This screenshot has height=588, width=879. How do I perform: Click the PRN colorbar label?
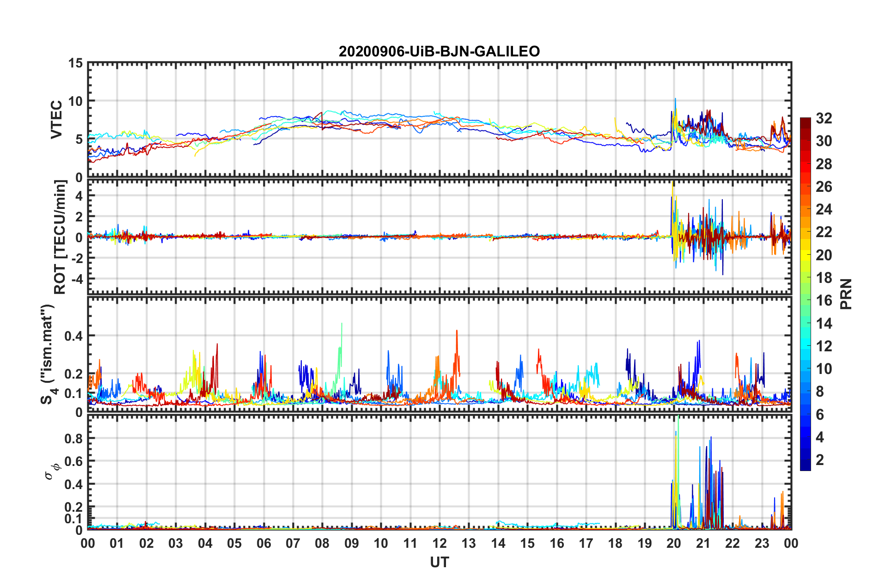pos(846,294)
